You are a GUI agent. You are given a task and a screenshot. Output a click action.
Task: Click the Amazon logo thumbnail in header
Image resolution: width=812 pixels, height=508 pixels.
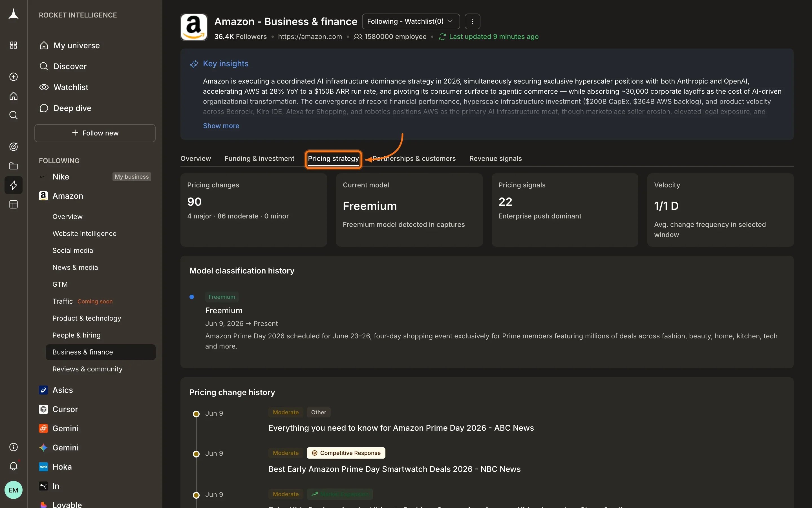click(x=194, y=27)
